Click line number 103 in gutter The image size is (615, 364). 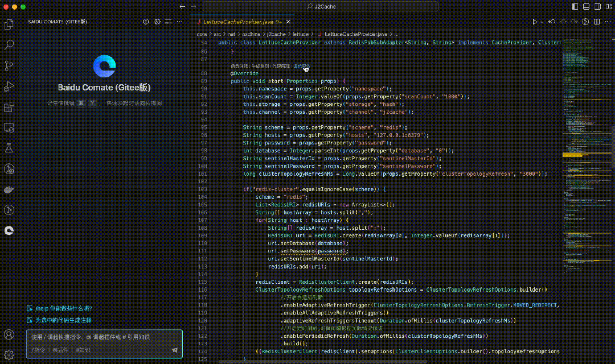[203, 189]
